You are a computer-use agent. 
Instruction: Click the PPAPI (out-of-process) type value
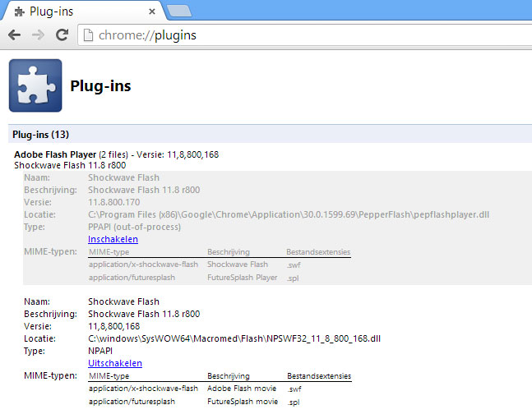point(134,228)
